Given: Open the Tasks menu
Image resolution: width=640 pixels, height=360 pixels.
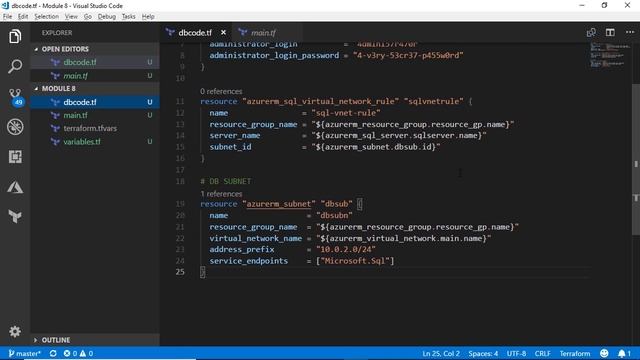Looking at the screenshot, I should click(x=129, y=17).
